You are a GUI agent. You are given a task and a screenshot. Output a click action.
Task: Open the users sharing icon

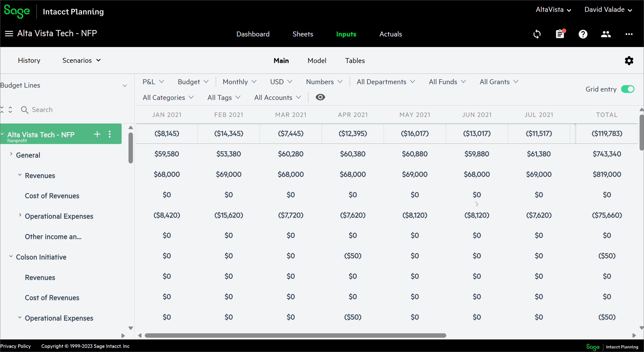click(606, 34)
